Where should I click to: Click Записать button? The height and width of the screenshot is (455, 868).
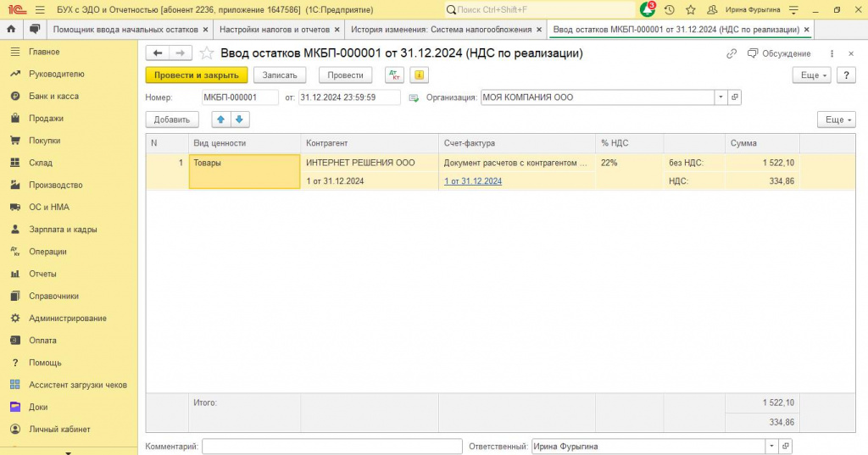click(280, 75)
